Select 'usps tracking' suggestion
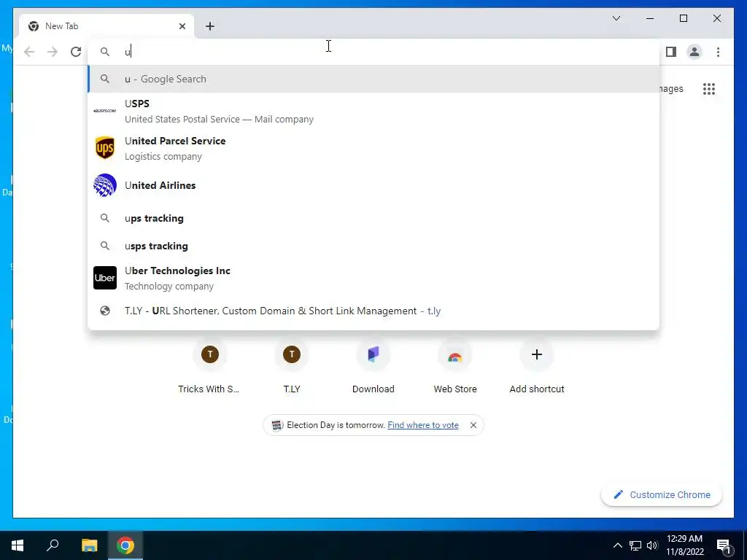 click(x=373, y=246)
